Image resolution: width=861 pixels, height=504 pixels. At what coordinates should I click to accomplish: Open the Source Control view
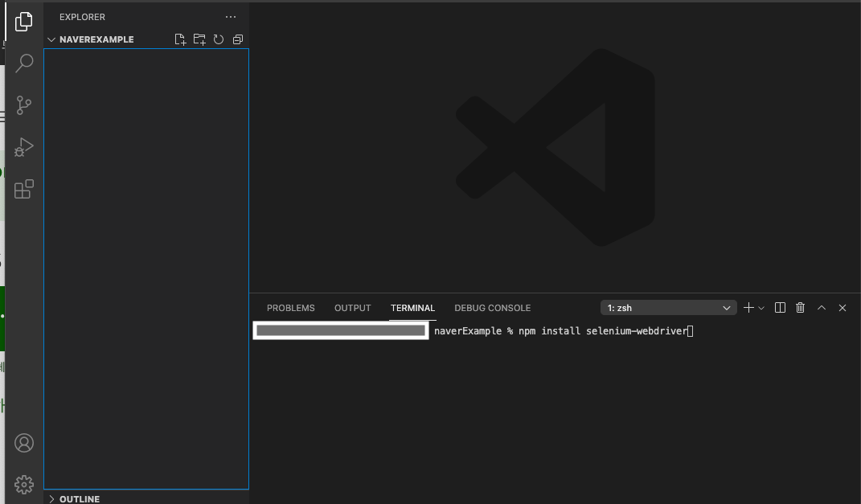pyautogui.click(x=23, y=104)
